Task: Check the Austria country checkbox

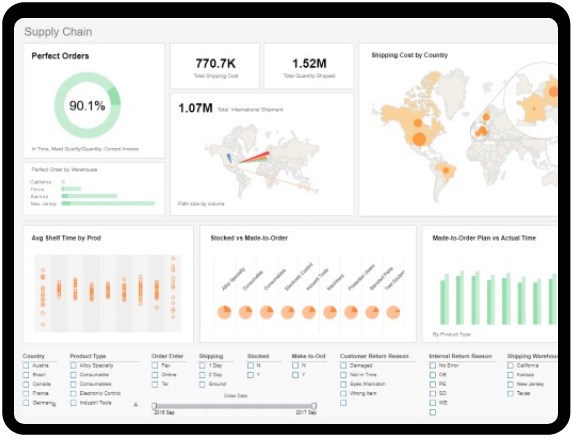Action: pyautogui.click(x=26, y=365)
